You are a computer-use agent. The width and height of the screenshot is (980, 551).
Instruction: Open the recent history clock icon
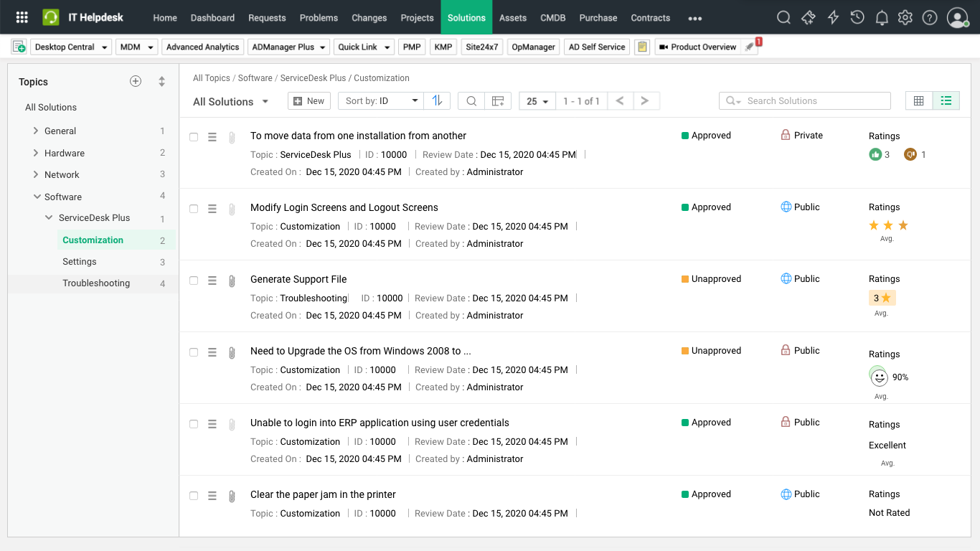pos(857,17)
